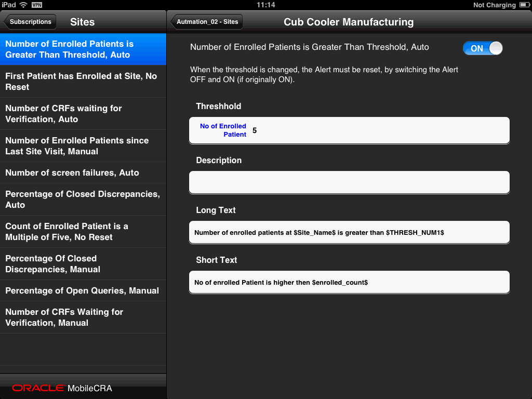This screenshot has height=399, width=532.
Task: Edit the No of Enrolled Patient threshold field
Action: click(349, 130)
